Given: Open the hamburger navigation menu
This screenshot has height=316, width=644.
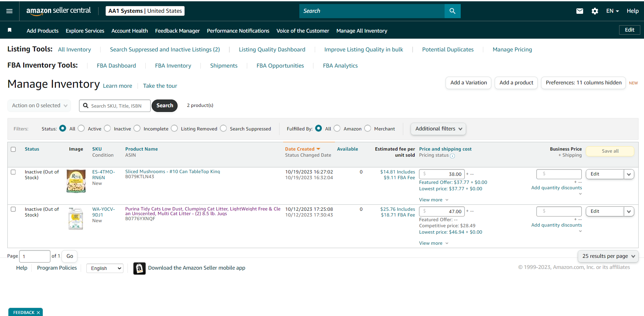Looking at the screenshot, I should tap(9, 11).
